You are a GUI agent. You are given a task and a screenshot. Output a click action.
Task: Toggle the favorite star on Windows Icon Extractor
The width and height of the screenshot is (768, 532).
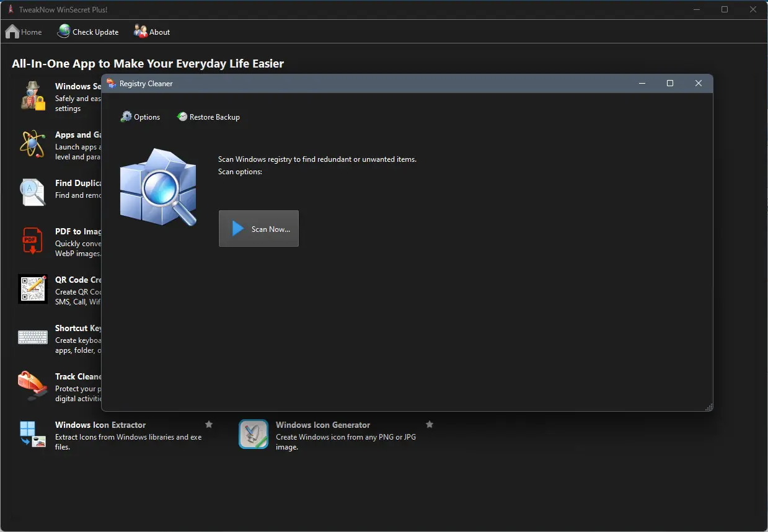pyautogui.click(x=209, y=424)
